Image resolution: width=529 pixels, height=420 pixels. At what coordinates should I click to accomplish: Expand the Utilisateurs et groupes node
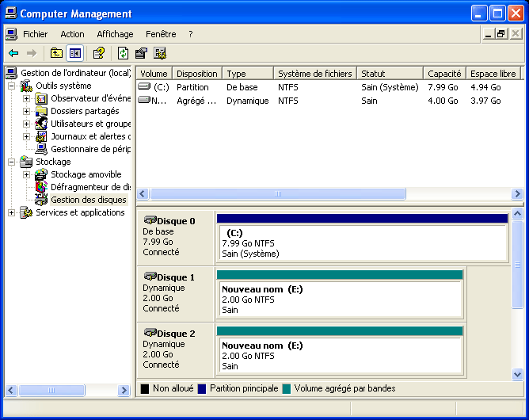click(x=27, y=124)
